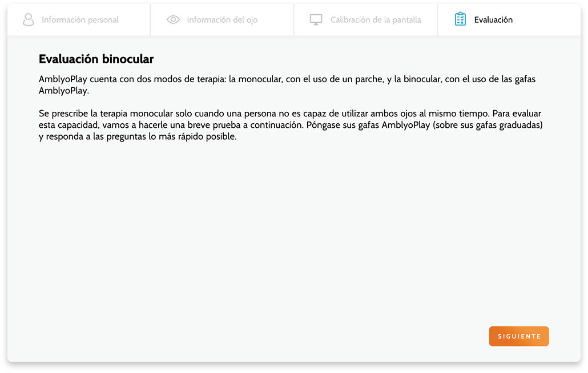This screenshot has height=373, width=588.
Task: Select the Evaluación tab label
Action: coord(493,20)
